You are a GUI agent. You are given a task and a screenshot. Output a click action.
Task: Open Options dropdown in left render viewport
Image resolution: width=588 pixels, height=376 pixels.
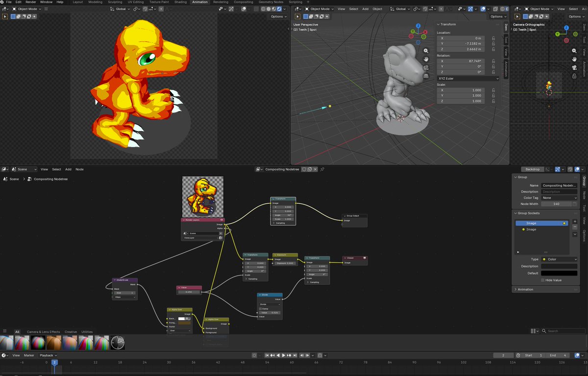click(x=278, y=16)
